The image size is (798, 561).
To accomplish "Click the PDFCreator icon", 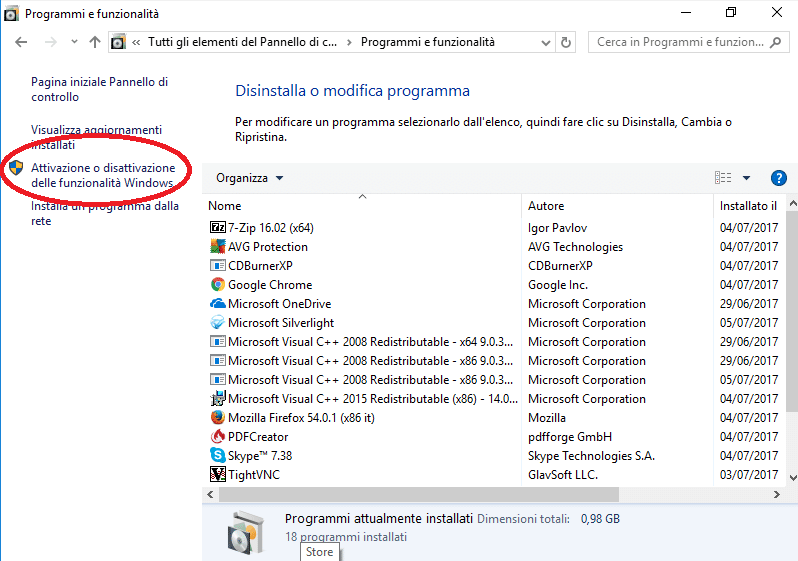I will [x=218, y=436].
